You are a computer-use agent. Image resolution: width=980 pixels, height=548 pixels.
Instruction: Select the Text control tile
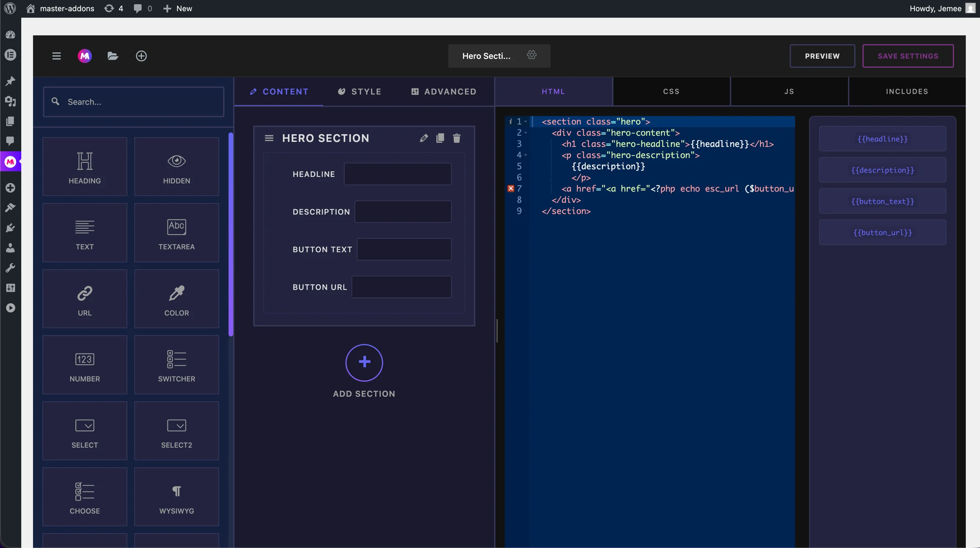85,232
